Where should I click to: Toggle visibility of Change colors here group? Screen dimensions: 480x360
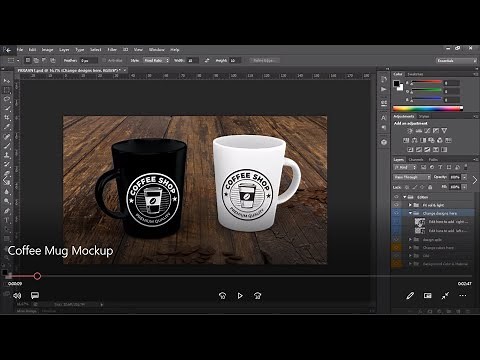[x=396, y=248]
